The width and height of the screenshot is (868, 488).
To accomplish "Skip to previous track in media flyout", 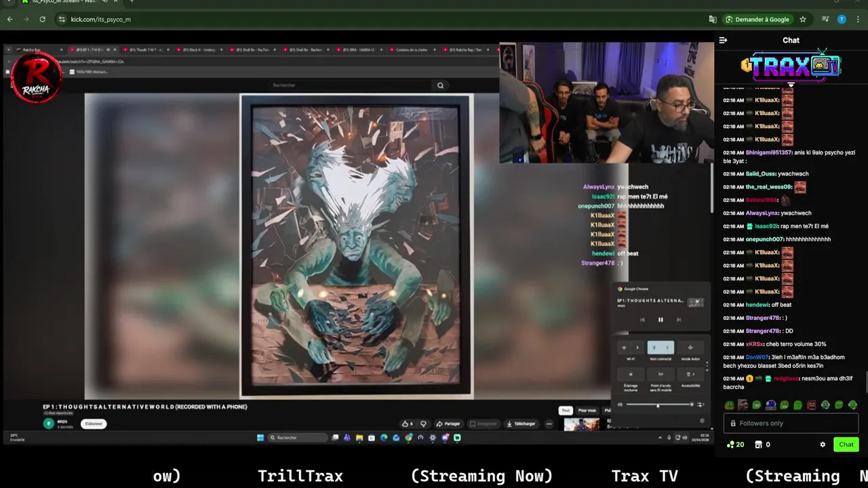I will click(642, 320).
